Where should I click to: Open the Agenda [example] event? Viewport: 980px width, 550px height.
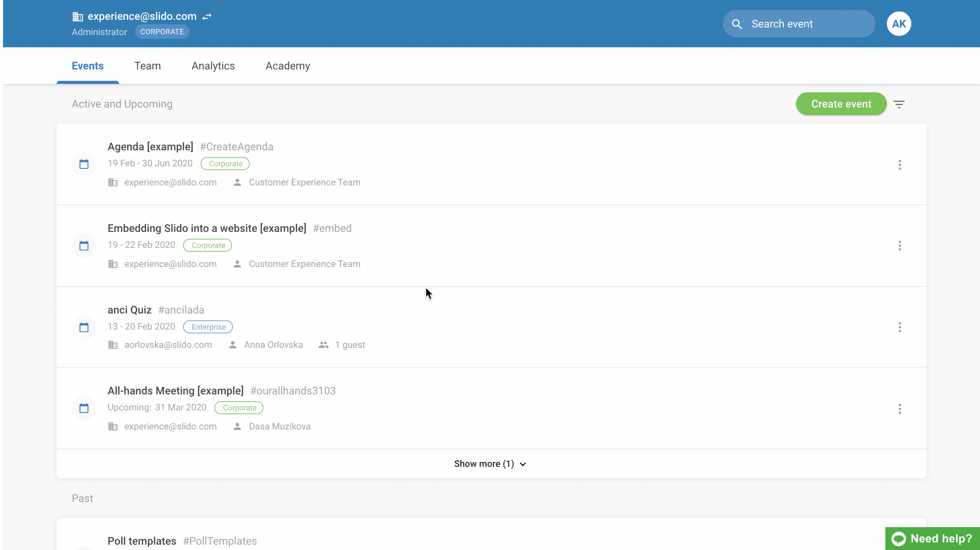pyautogui.click(x=150, y=147)
